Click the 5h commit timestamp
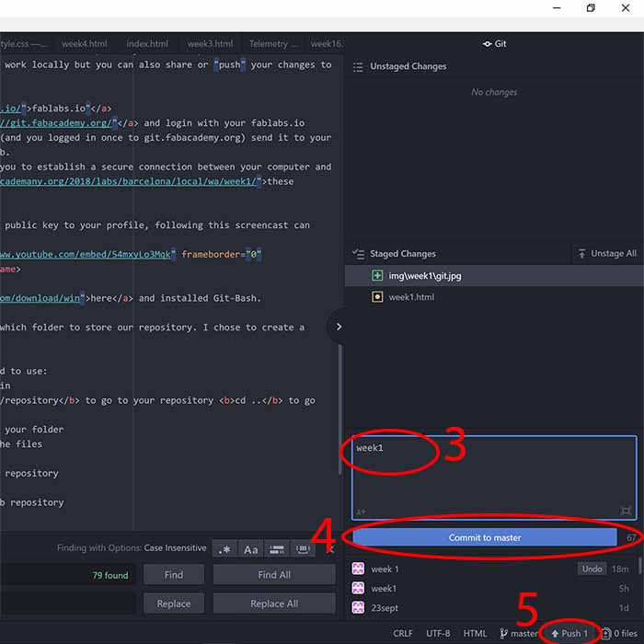The image size is (644, 644). (624, 589)
